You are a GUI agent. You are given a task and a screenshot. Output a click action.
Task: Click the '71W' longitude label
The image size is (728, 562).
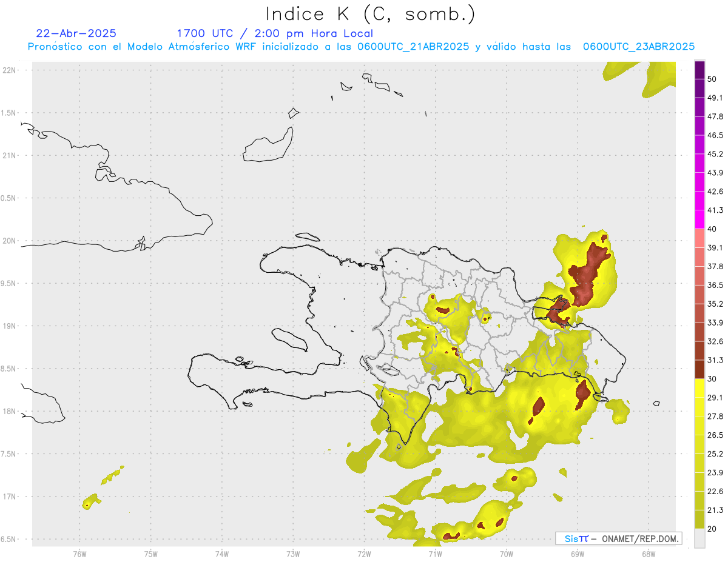[x=435, y=554]
